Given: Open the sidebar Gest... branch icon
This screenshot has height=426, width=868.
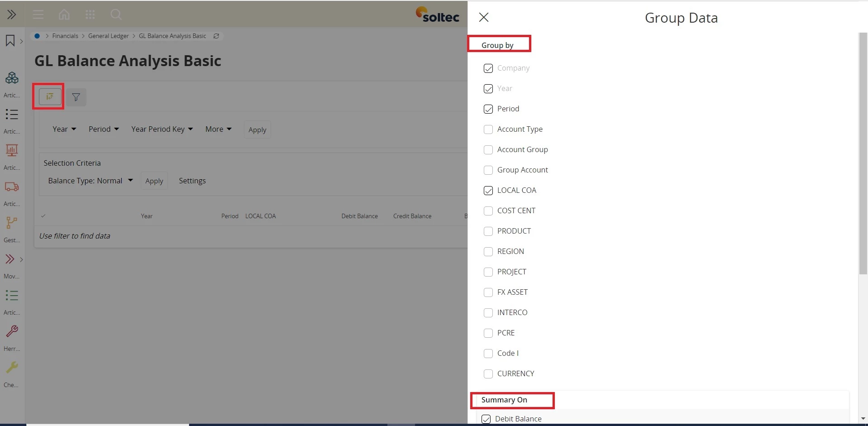Looking at the screenshot, I should tap(12, 223).
